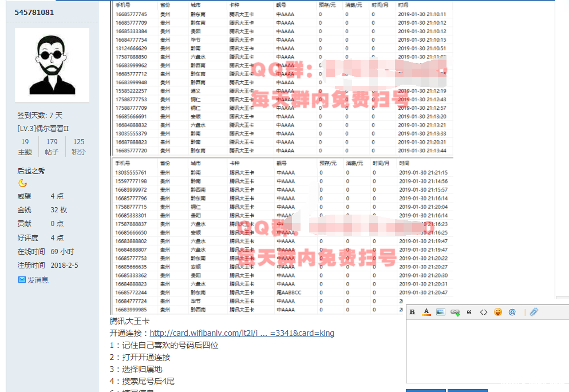Image resolution: width=569 pixels, height=392 pixels.
Task: Insert a code block
Action: pos(484,312)
